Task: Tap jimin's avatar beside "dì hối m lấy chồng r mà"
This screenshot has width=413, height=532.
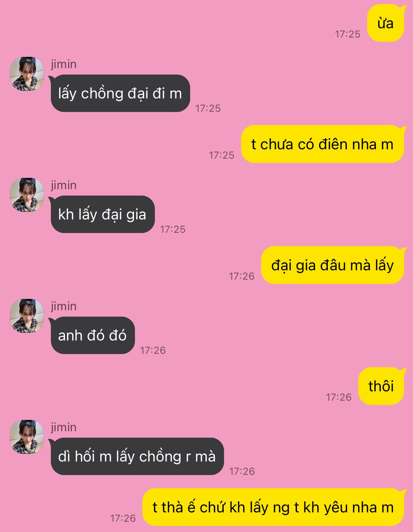Action: click(x=27, y=437)
